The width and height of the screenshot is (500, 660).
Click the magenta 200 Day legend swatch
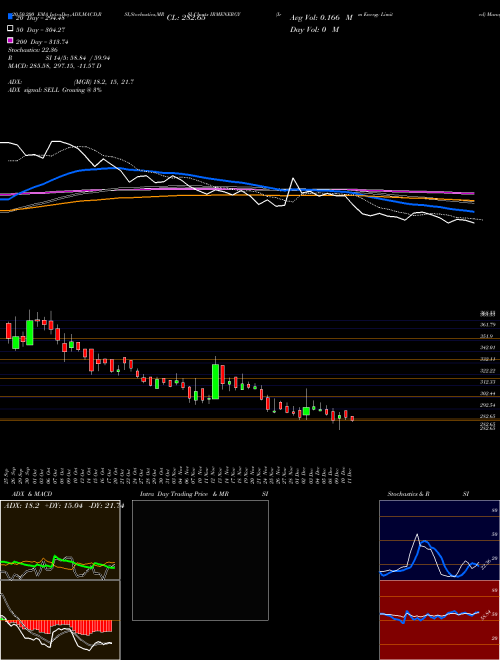pyautogui.click(x=11, y=41)
